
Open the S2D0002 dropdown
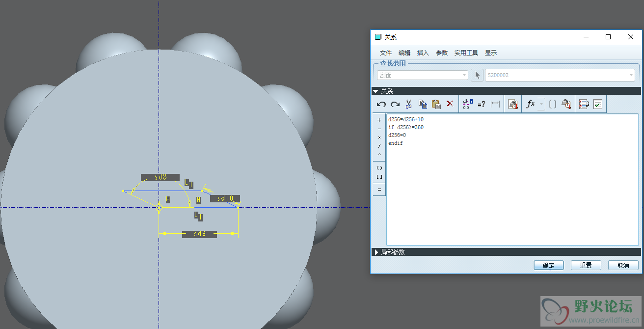(560, 75)
